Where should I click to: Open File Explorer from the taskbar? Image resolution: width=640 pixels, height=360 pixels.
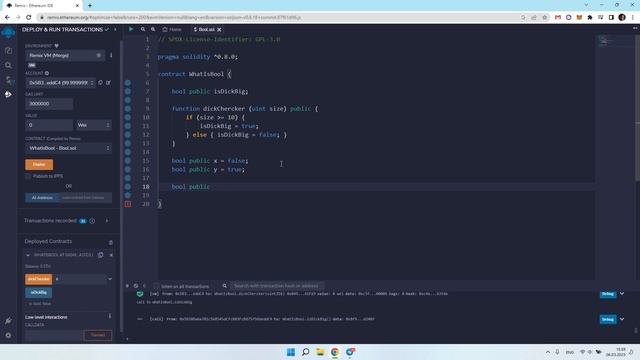[x=320, y=352]
